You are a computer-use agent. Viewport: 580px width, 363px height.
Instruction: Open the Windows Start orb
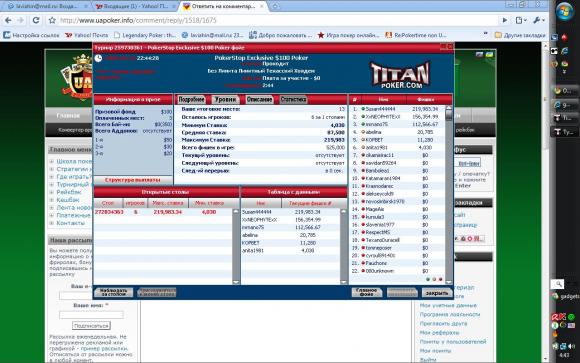(x=565, y=11)
